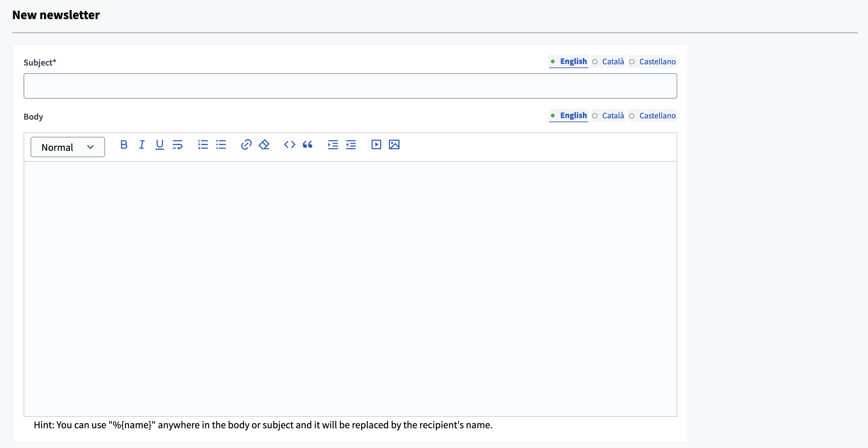Apply underline formatting
Image resolution: width=868 pixels, height=448 pixels.
160,145
